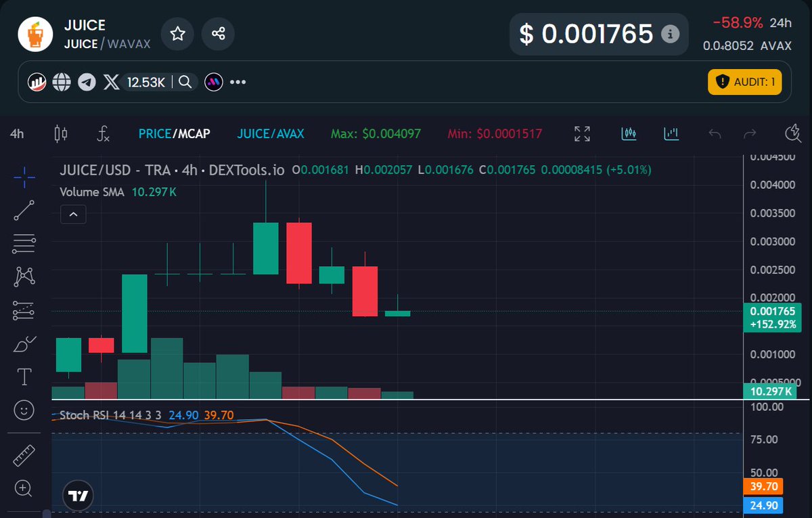Share the JUICE pair page

coord(219,34)
